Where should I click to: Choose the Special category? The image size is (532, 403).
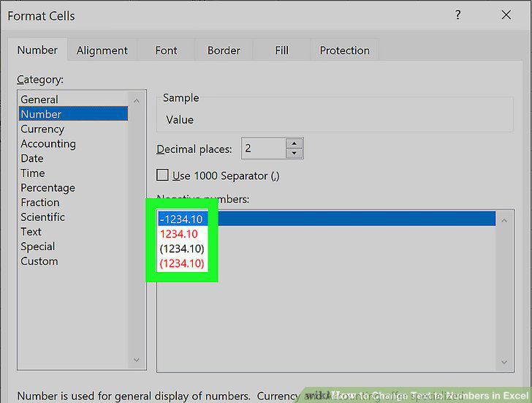click(x=73, y=246)
